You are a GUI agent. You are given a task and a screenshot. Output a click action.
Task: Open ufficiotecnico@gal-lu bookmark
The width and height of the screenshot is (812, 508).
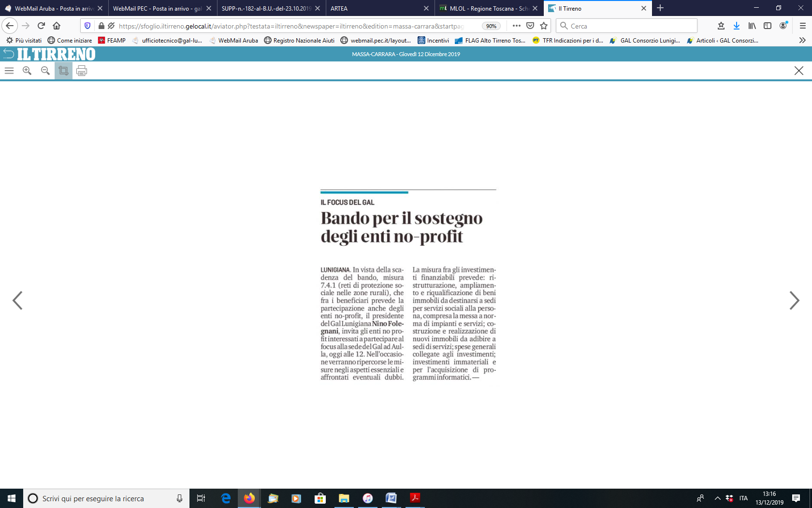167,40
